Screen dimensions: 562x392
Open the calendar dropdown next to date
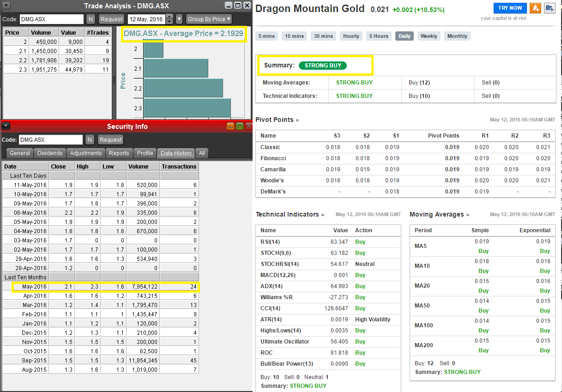pyautogui.click(x=179, y=19)
